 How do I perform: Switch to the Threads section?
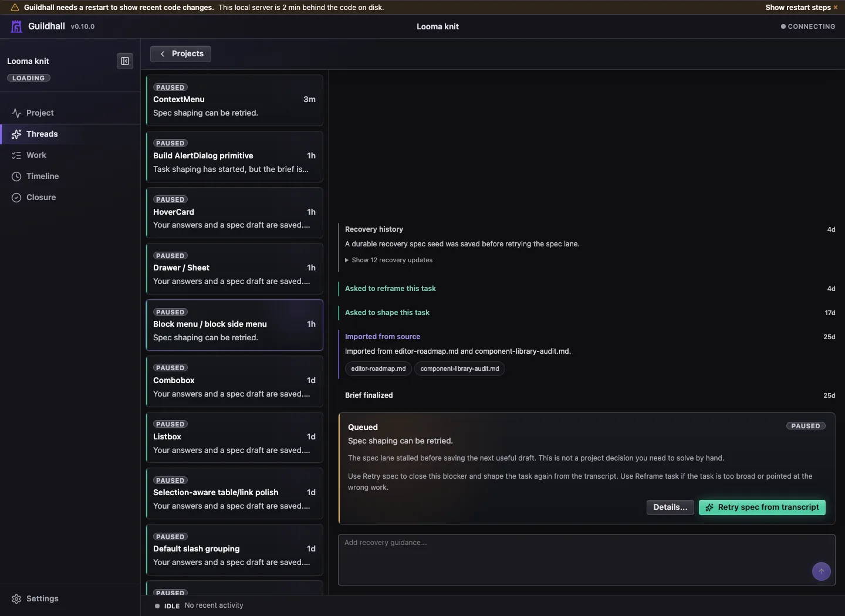point(70,134)
